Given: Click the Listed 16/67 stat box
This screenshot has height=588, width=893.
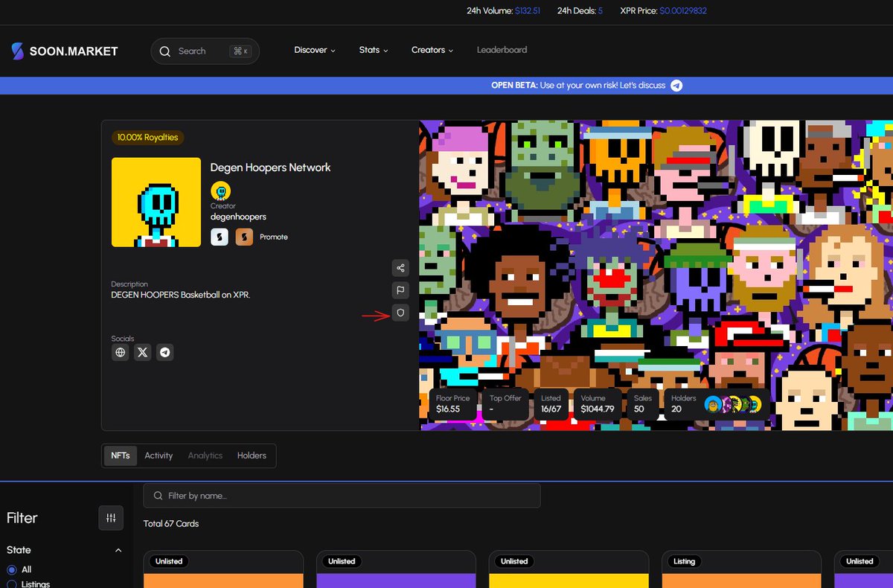Looking at the screenshot, I should (x=551, y=404).
